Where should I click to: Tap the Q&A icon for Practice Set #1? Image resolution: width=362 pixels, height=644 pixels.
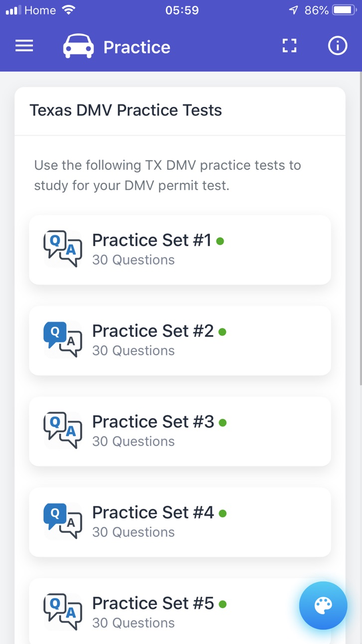coord(63,249)
